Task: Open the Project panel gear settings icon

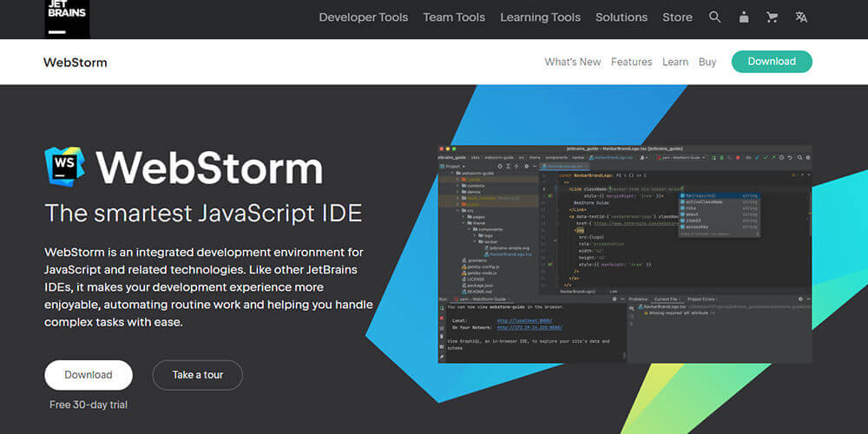Action: pos(527,166)
